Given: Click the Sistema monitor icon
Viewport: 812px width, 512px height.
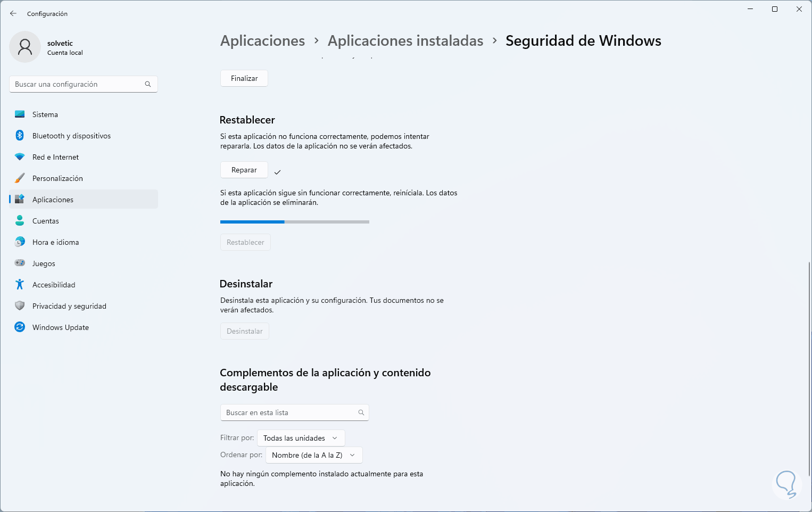Looking at the screenshot, I should point(20,114).
